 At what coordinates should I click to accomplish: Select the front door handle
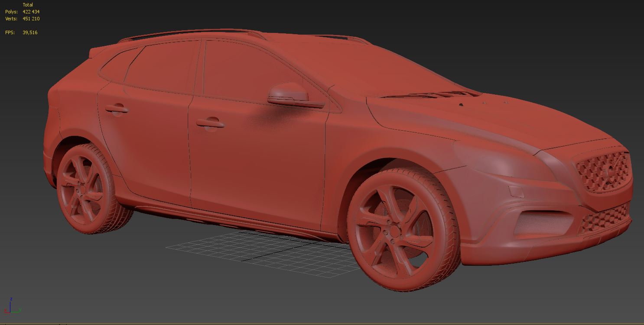210,124
